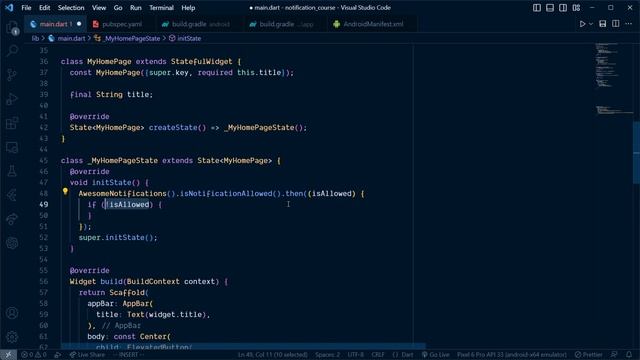The width and height of the screenshot is (640, 360).
Task: Show errors and warnings count in status bar
Action: pyautogui.click(x=34, y=355)
